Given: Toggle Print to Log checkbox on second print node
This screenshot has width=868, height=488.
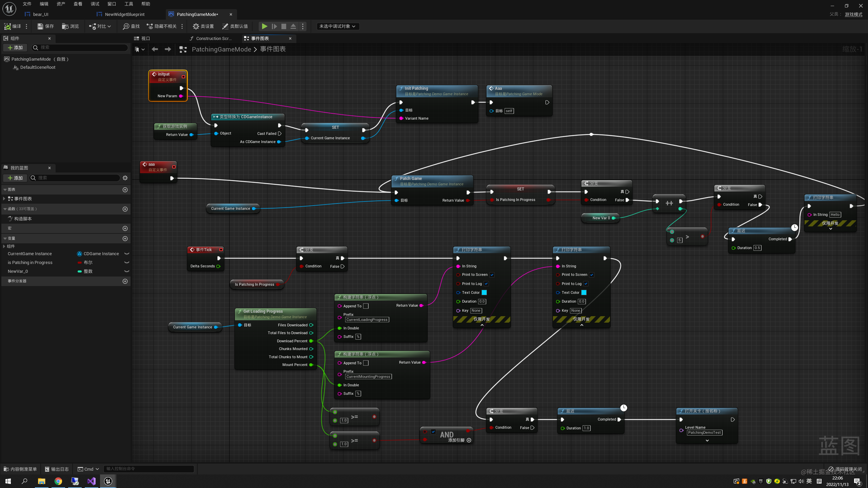Looking at the screenshot, I should pos(586,284).
